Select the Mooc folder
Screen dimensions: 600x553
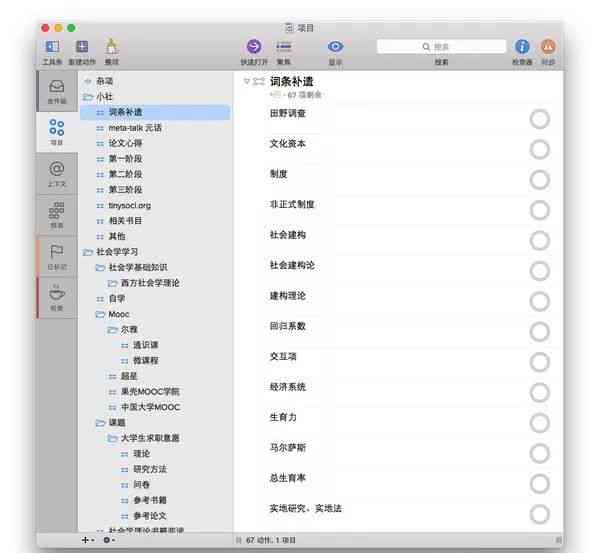pyautogui.click(x=119, y=314)
